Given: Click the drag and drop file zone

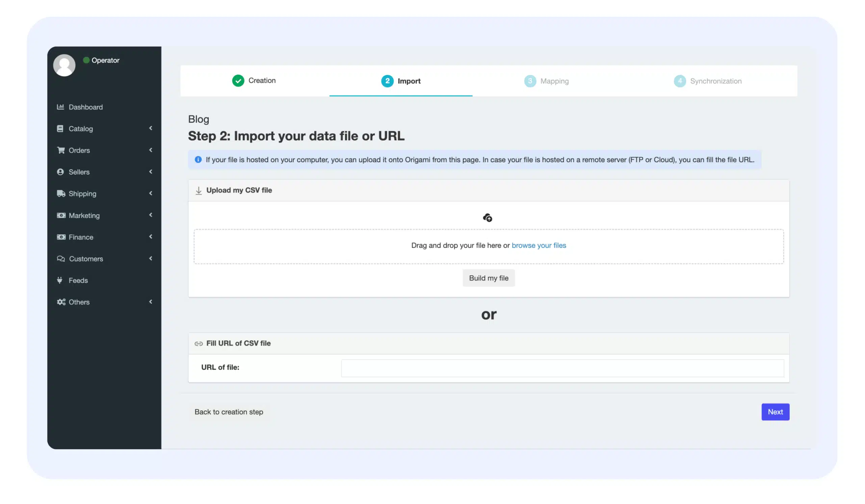Looking at the screenshot, I should pos(489,246).
